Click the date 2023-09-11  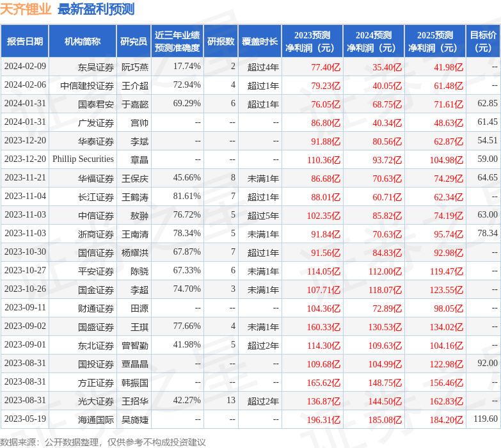click(x=25, y=307)
